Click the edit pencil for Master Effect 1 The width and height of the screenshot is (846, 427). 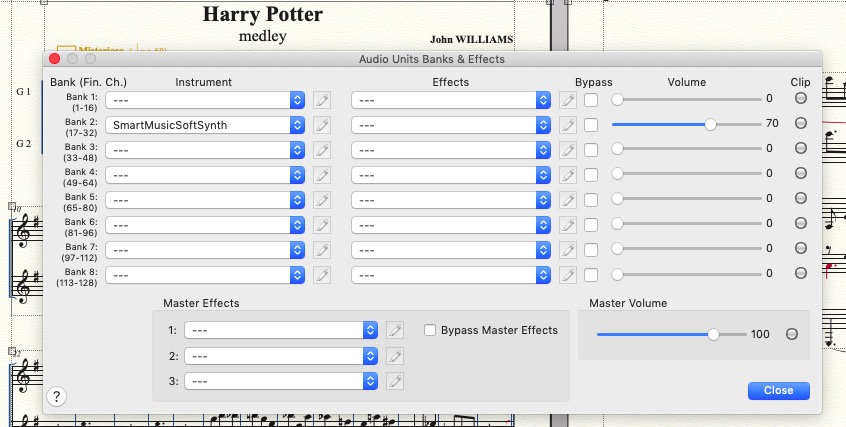pyautogui.click(x=395, y=330)
